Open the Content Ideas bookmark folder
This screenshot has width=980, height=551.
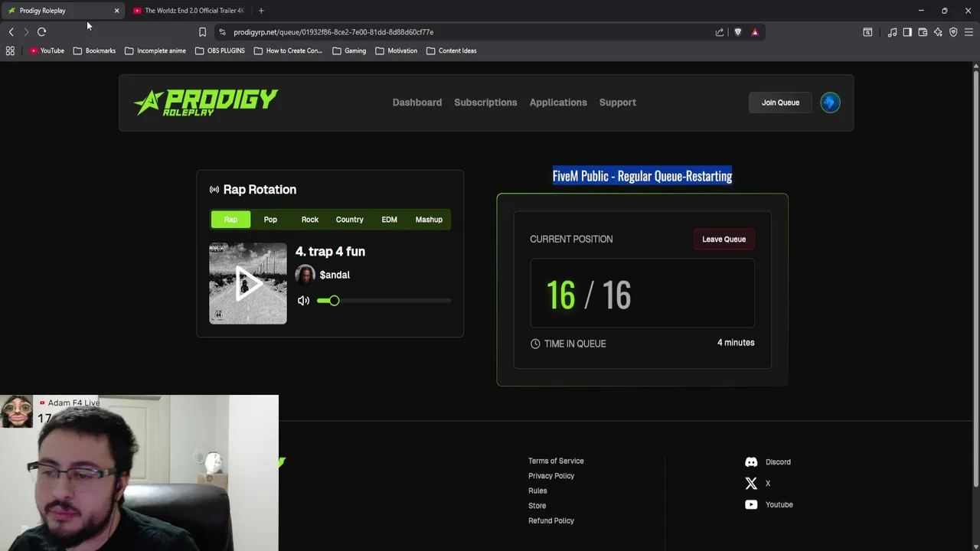[x=452, y=51]
